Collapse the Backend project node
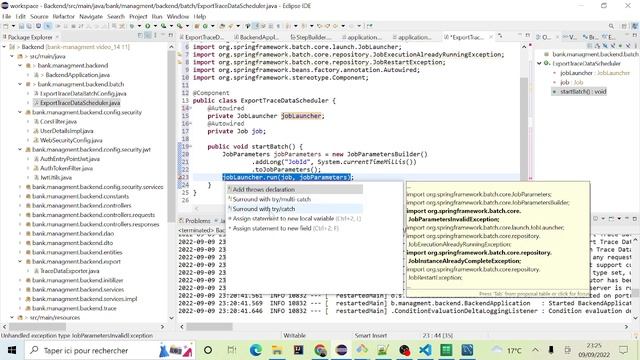Viewport: 640px width, 360px height. point(4,47)
